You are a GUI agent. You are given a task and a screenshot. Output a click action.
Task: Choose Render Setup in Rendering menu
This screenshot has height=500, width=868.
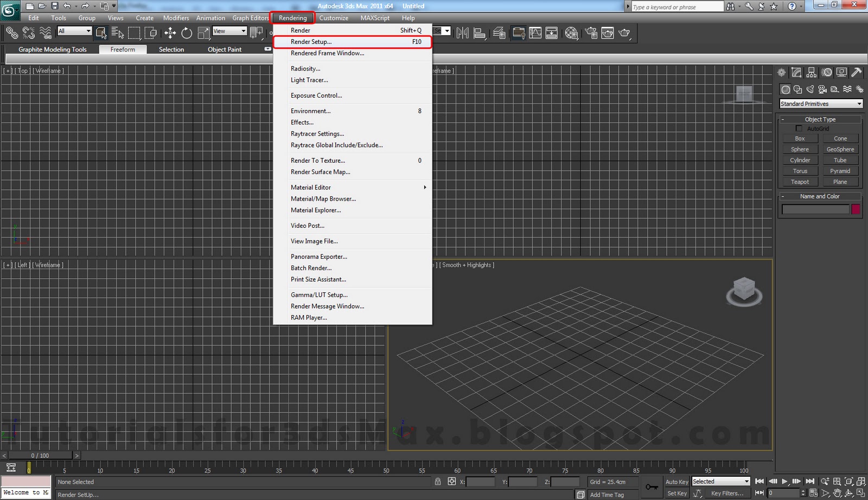[x=353, y=42]
